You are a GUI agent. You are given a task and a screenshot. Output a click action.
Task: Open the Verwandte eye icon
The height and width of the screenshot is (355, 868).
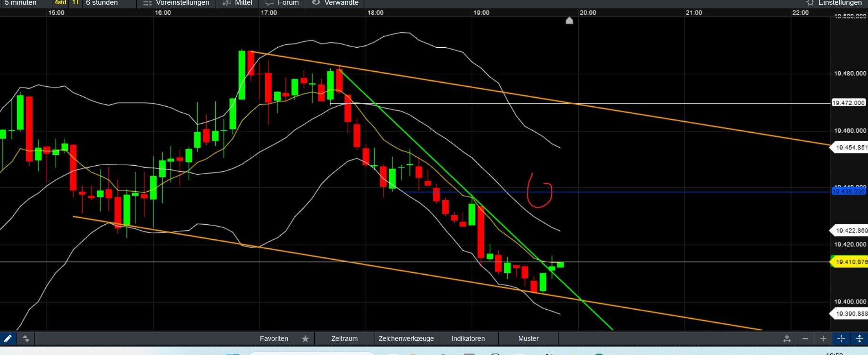[316, 2]
